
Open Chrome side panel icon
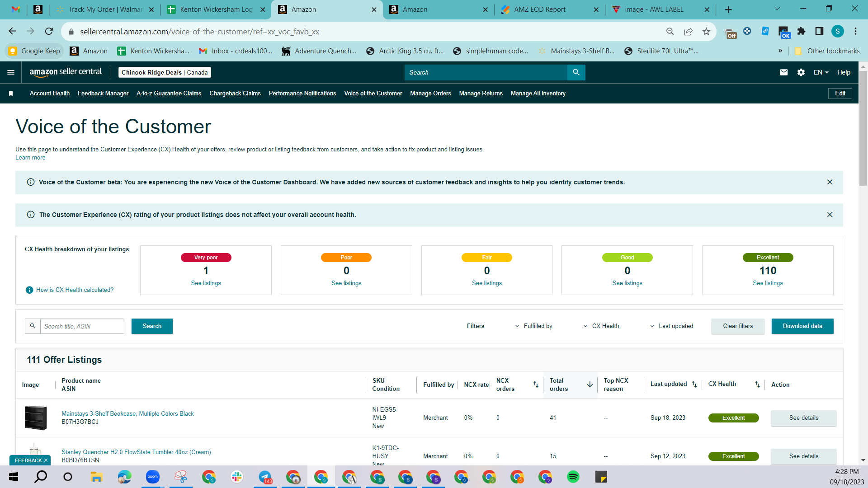pos(819,31)
